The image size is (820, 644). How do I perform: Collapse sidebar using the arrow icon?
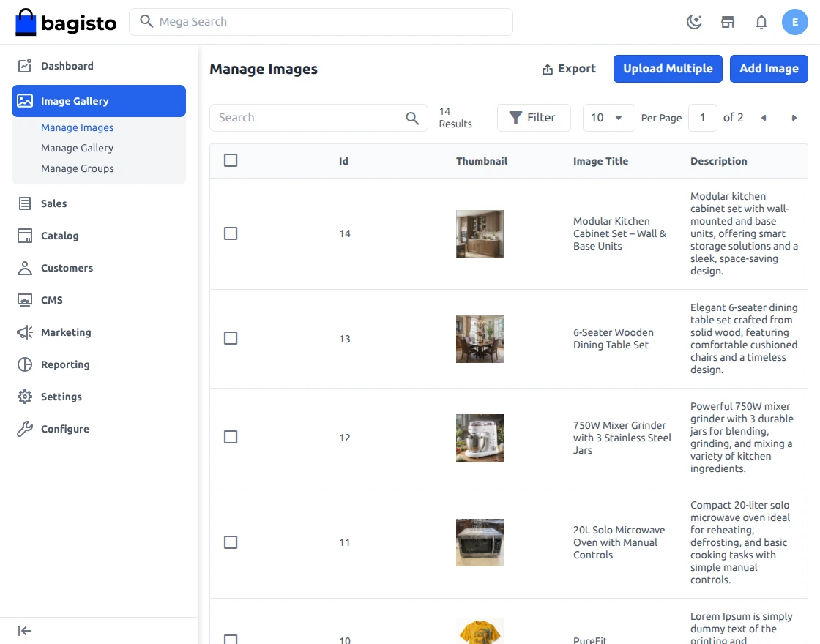click(x=25, y=631)
